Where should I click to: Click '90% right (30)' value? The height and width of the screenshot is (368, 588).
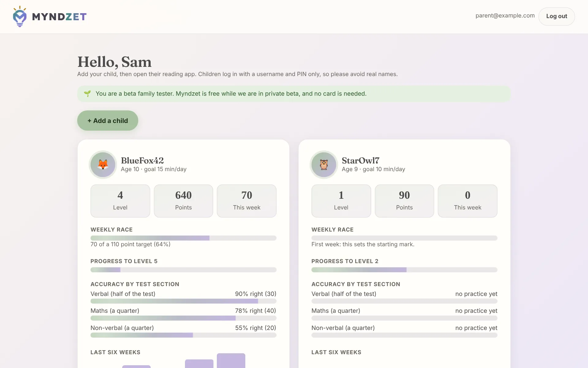256,294
